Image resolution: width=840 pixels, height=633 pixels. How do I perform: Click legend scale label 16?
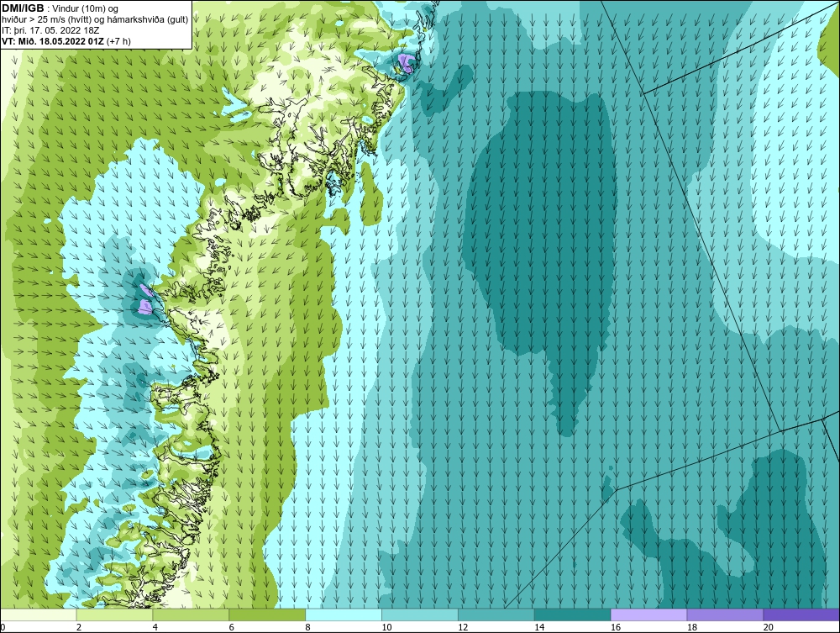(x=616, y=627)
